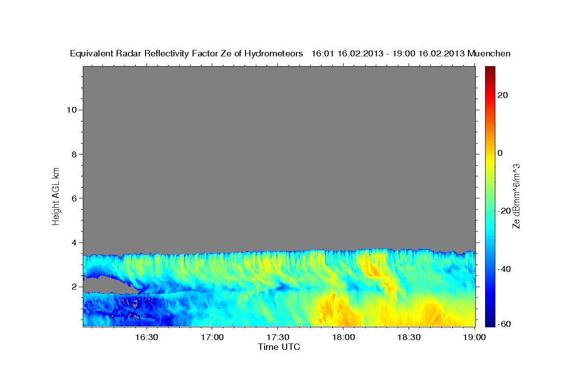This screenshot has width=588, height=392.
Task: Click the height tick label '10'
Action: (x=71, y=110)
